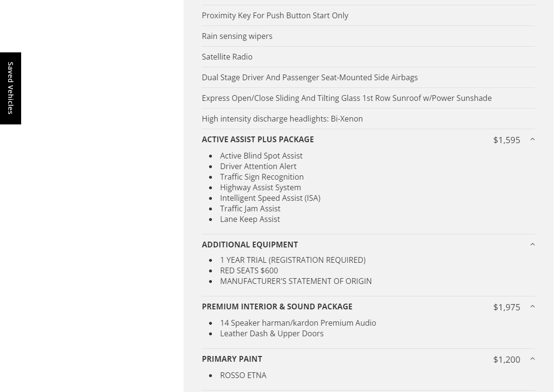Click the RED SEATS $600 item
The image size is (557, 392).
pyautogui.click(x=249, y=270)
